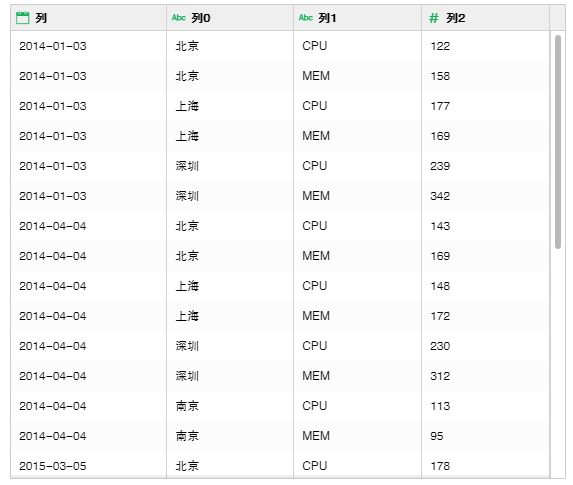573x485 pixels.
Task: Click the # numeric-type icon beside 列2
Action: tap(433, 18)
